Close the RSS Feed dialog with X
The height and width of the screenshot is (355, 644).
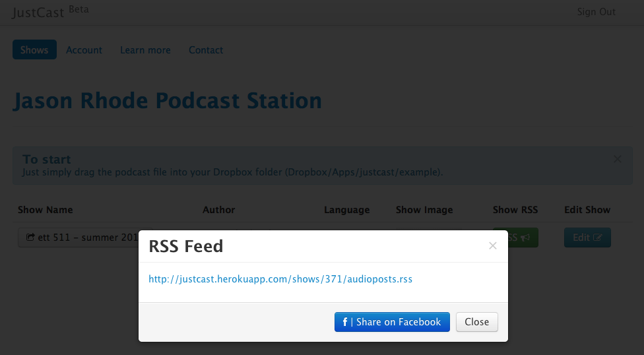click(x=493, y=245)
